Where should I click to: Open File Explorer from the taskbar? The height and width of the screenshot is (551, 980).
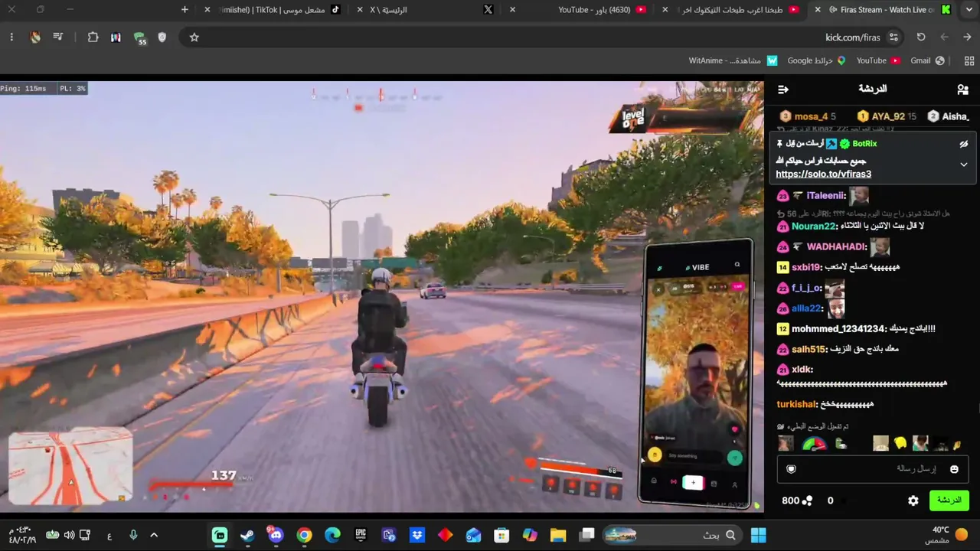pyautogui.click(x=557, y=535)
